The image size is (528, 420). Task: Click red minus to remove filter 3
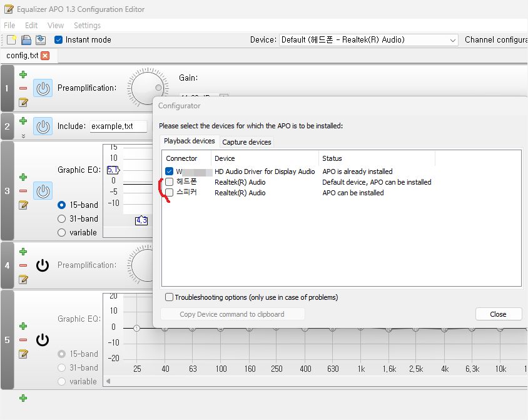tap(23, 191)
